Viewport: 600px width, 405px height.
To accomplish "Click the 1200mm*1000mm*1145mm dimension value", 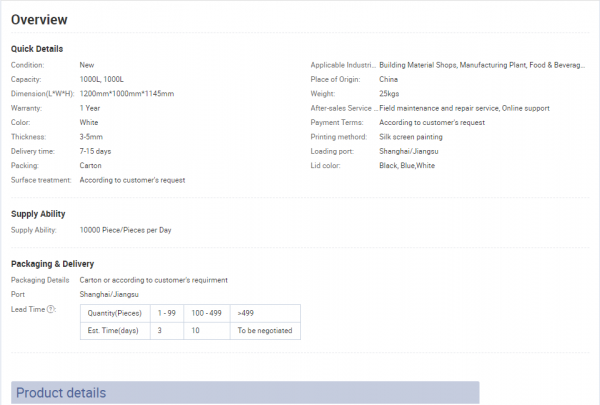I will point(127,93).
